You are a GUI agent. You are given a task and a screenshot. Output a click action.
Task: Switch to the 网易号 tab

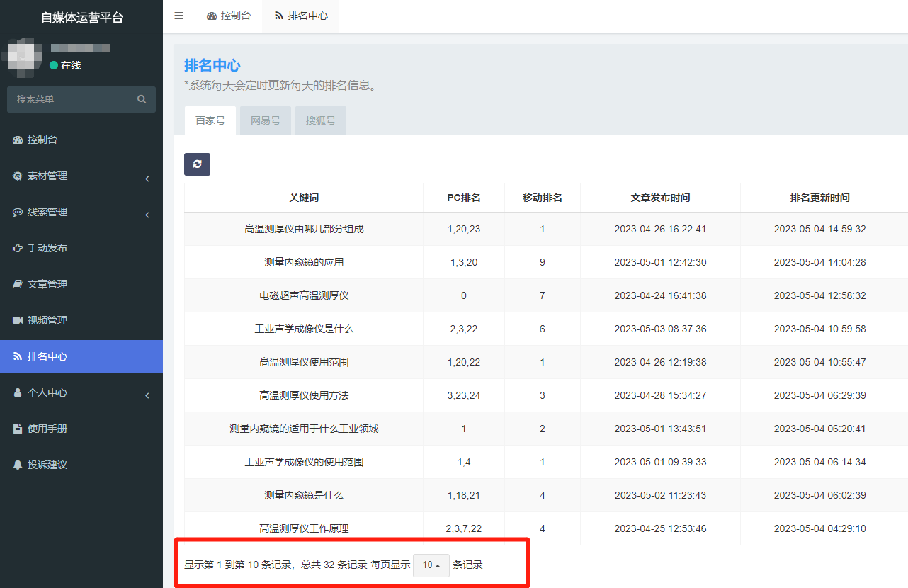pos(266,120)
